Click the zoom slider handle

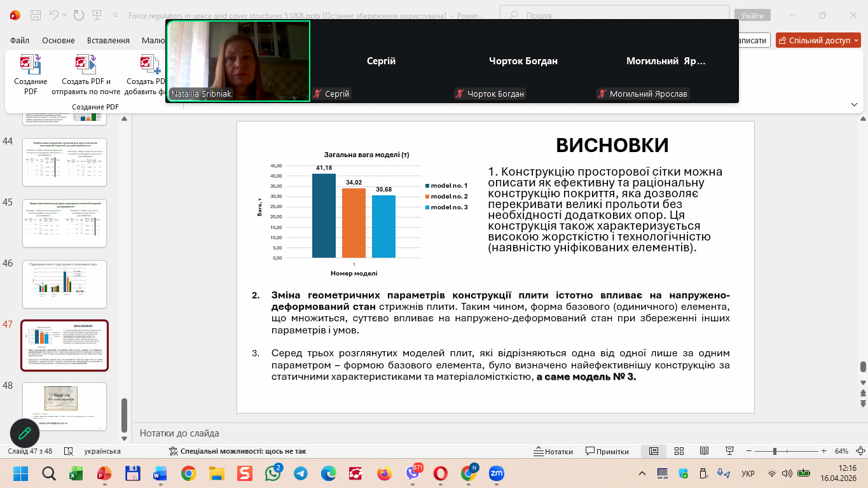775,451
